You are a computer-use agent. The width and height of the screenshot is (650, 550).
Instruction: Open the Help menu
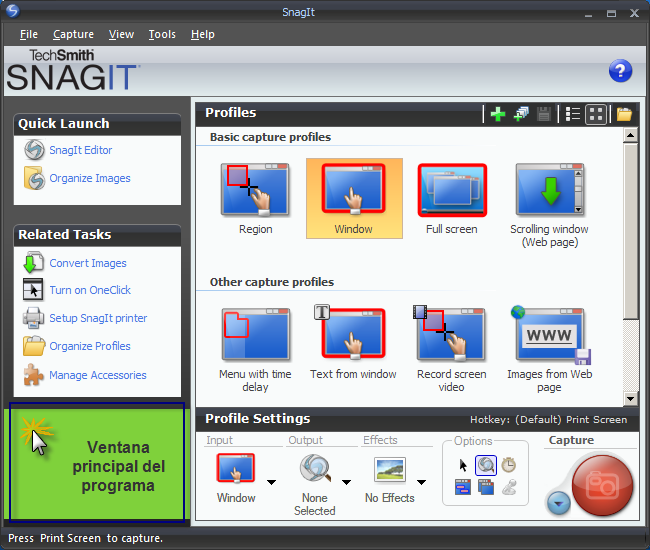click(203, 34)
